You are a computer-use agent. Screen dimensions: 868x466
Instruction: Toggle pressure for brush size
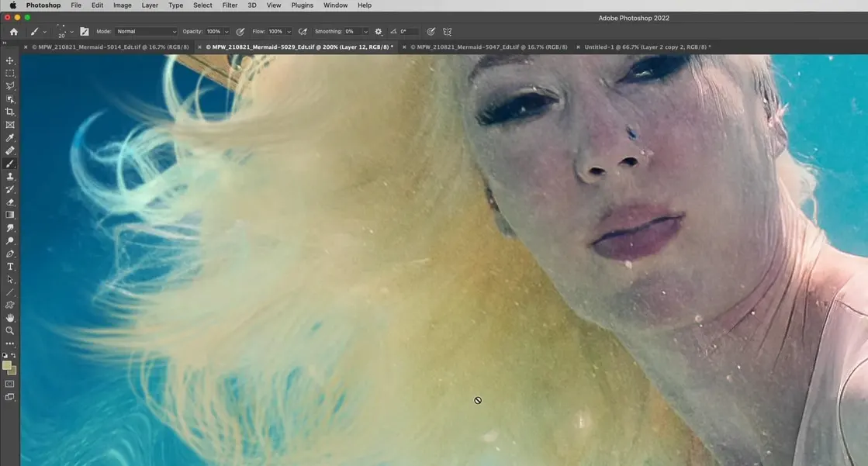click(431, 32)
